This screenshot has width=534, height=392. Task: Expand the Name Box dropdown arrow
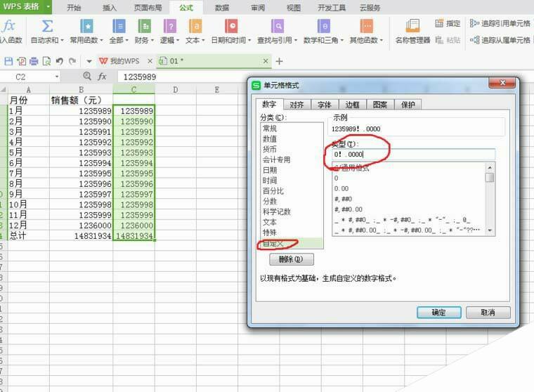[x=57, y=77]
